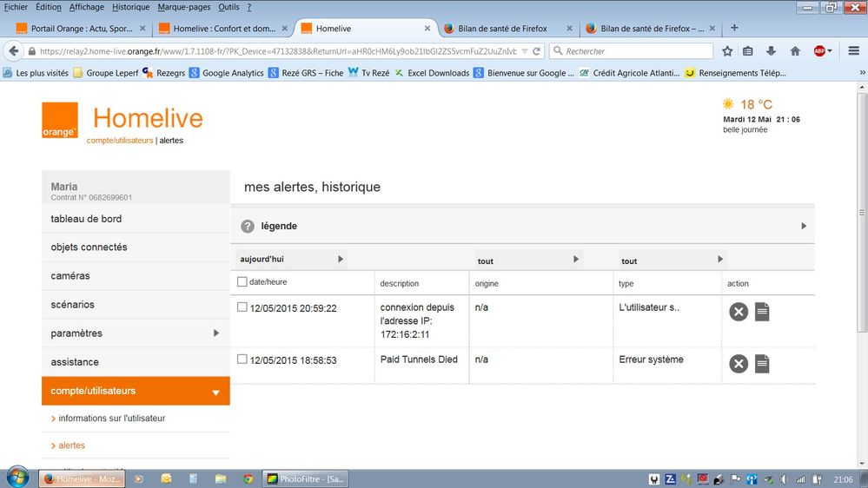Open the Historique menu
Screen dimensions: 868x488
click(x=130, y=7)
